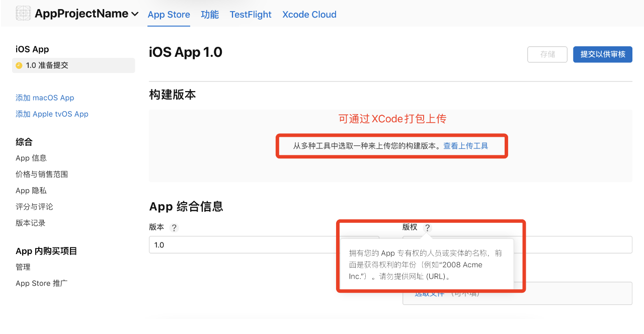
Task: Click the 添加 Apple tvOS App link
Action: pyautogui.click(x=52, y=114)
